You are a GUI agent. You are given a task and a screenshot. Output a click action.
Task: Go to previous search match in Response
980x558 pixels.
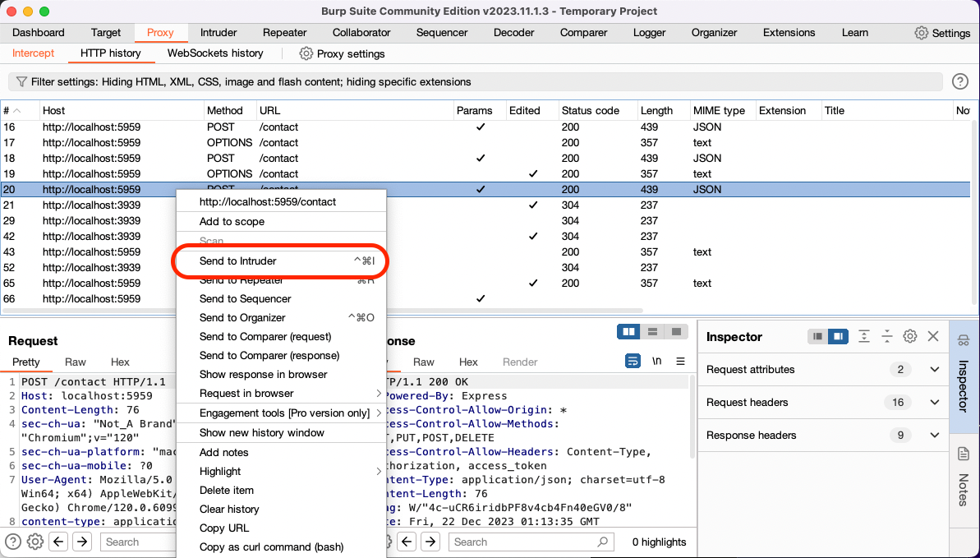pyautogui.click(x=407, y=542)
